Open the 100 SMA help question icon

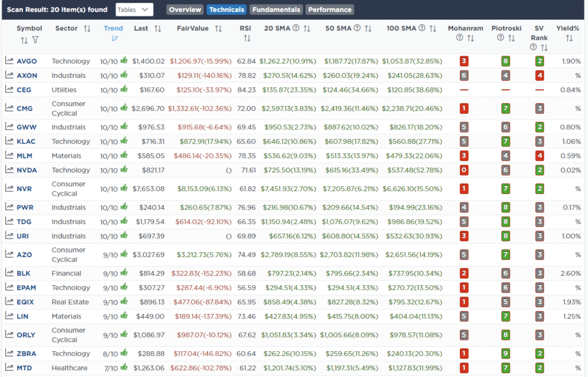pos(422,28)
